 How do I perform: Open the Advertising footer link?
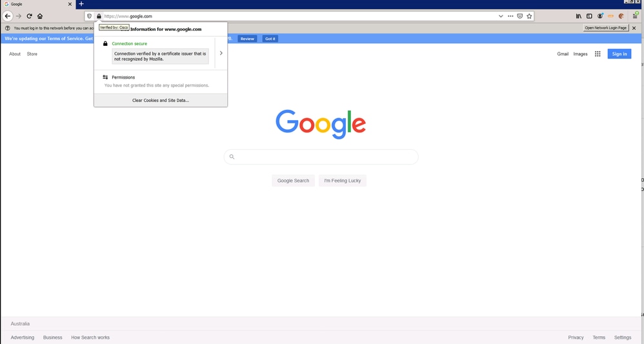coord(23,338)
